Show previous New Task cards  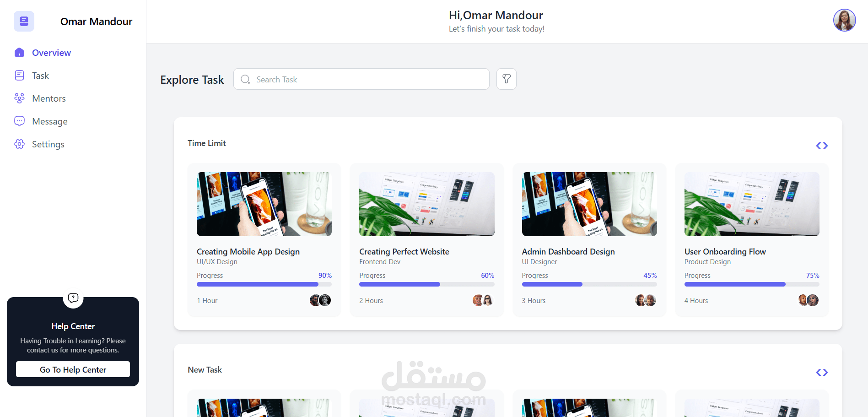[x=819, y=372]
